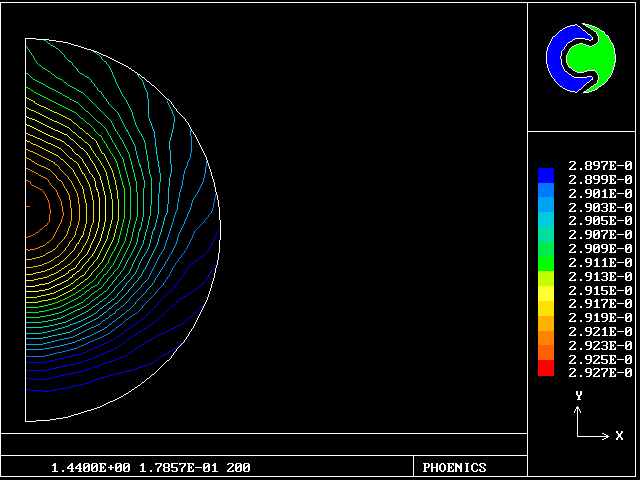
Task: Click the 2.913E-0 legend value
Action: coord(600,276)
